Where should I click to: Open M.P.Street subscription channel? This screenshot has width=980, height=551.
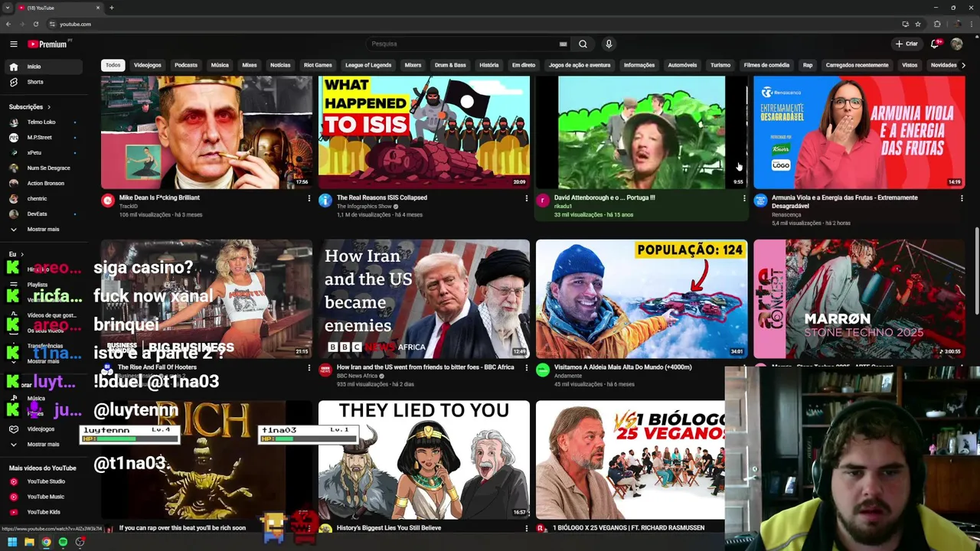click(x=42, y=138)
